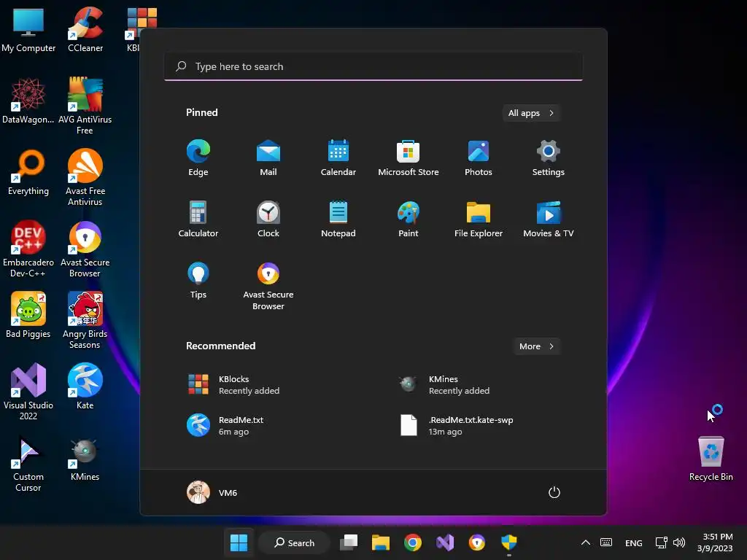
Task: Select Angry Birds Seasons desktop icon
Action: (85, 321)
